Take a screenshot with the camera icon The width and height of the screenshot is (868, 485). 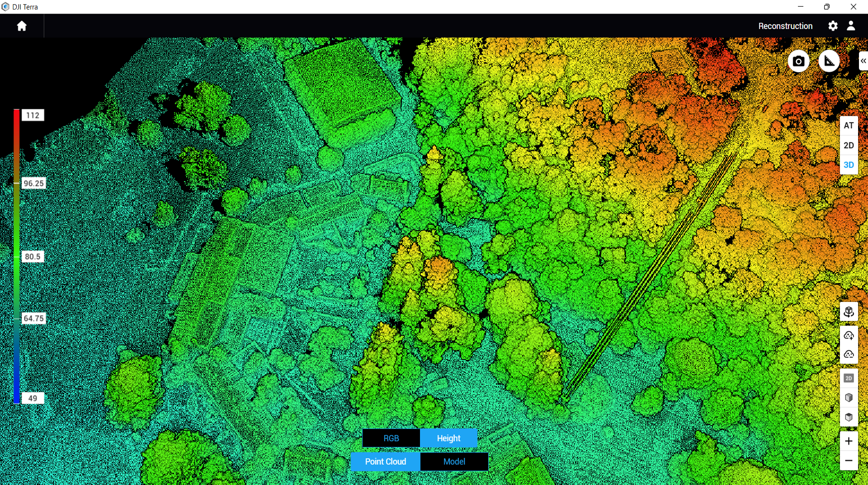pos(798,61)
